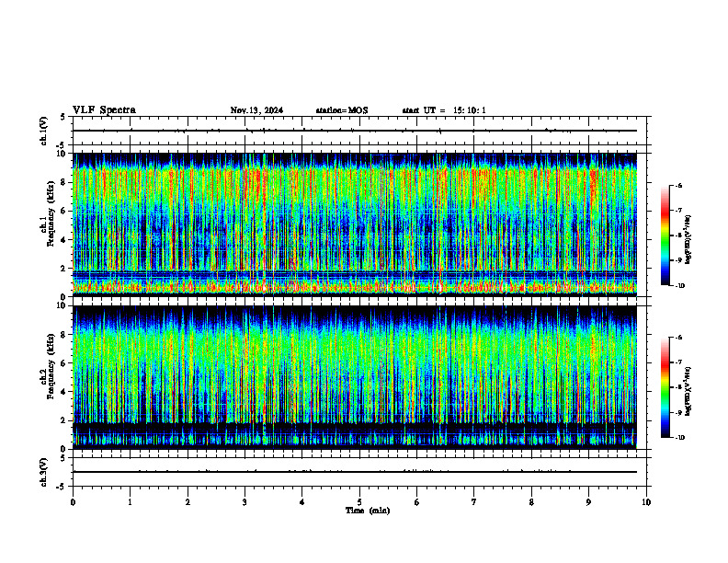This screenshot has width=728, height=563.
Task: Click the "station=MOS" label
Action: 342,110
